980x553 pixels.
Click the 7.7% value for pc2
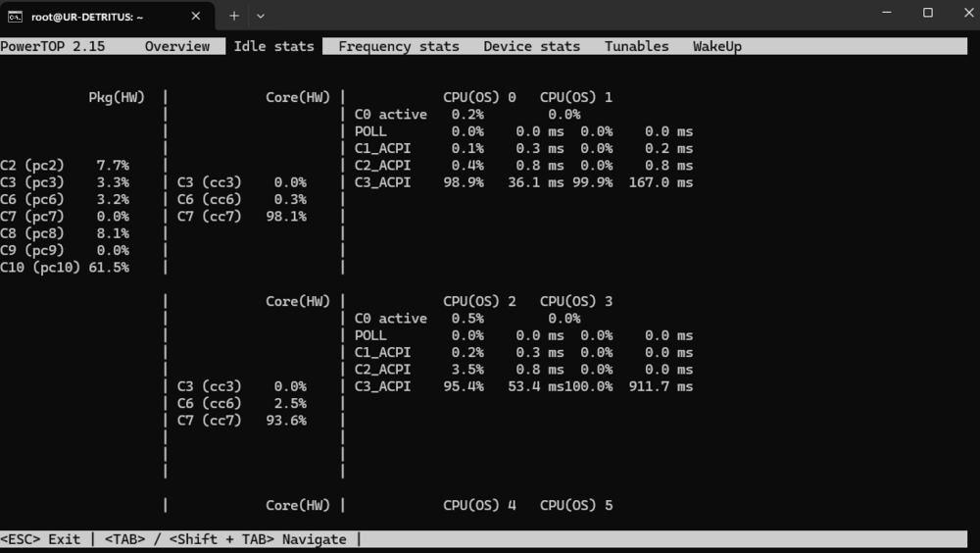tap(113, 166)
